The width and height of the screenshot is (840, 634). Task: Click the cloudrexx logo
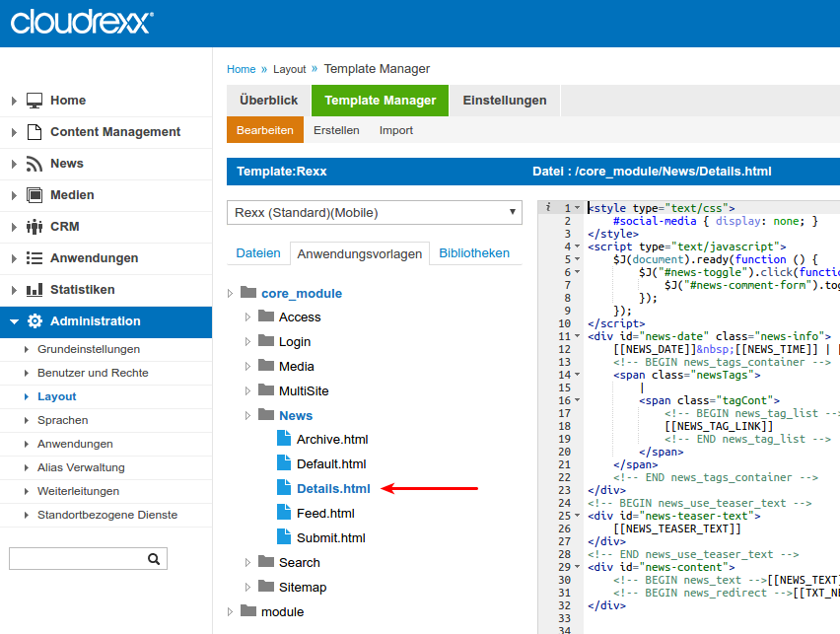pos(82,22)
